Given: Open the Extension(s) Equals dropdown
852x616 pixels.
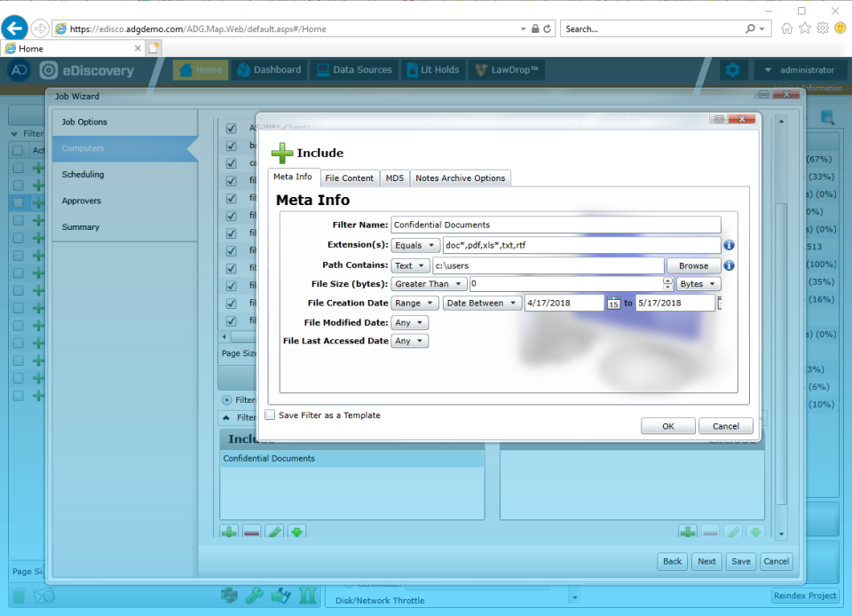Looking at the screenshot, I should tap(415, 245).
